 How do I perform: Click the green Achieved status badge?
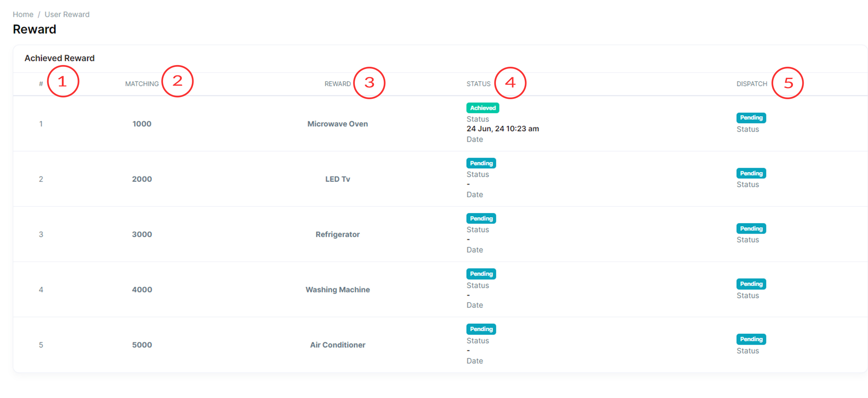coord(482,108)
